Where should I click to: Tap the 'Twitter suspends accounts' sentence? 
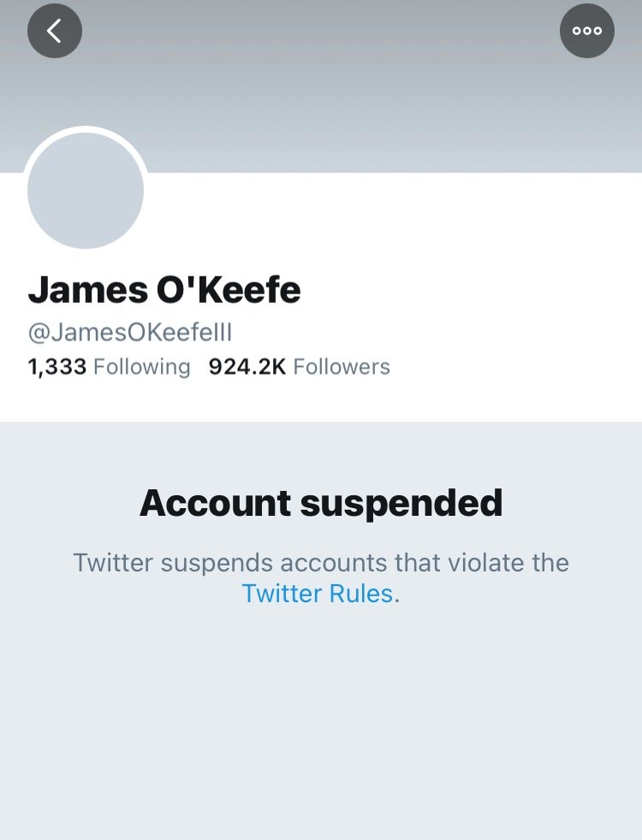(321, 563)
